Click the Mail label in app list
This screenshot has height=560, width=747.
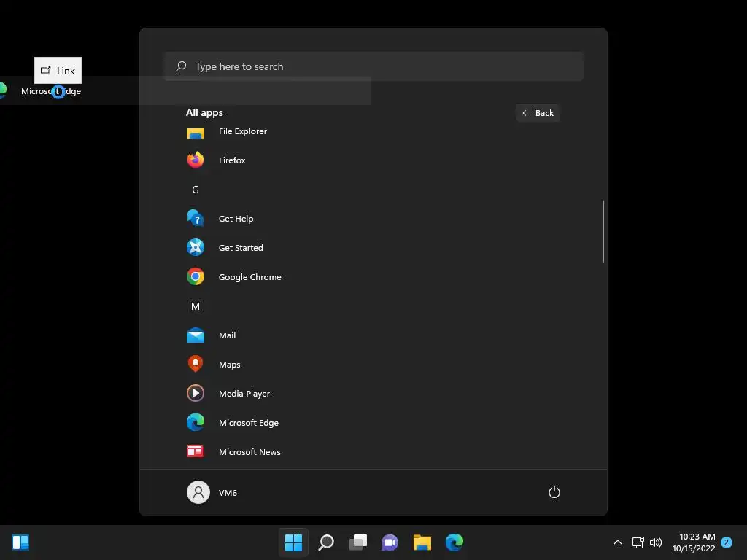(x=228, y=335)
